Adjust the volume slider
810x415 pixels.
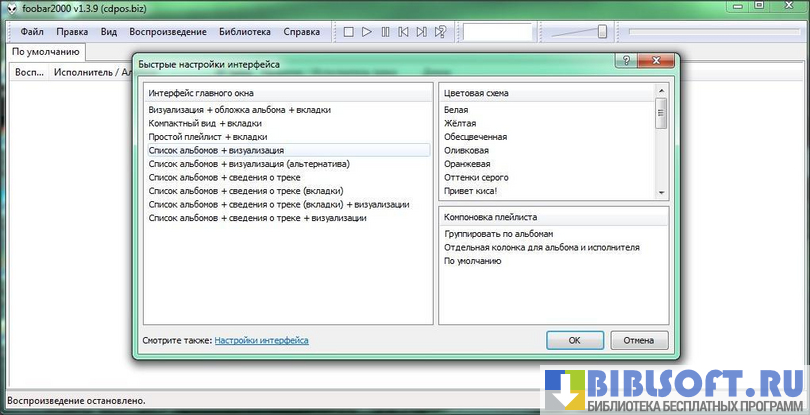coord(602,32)
